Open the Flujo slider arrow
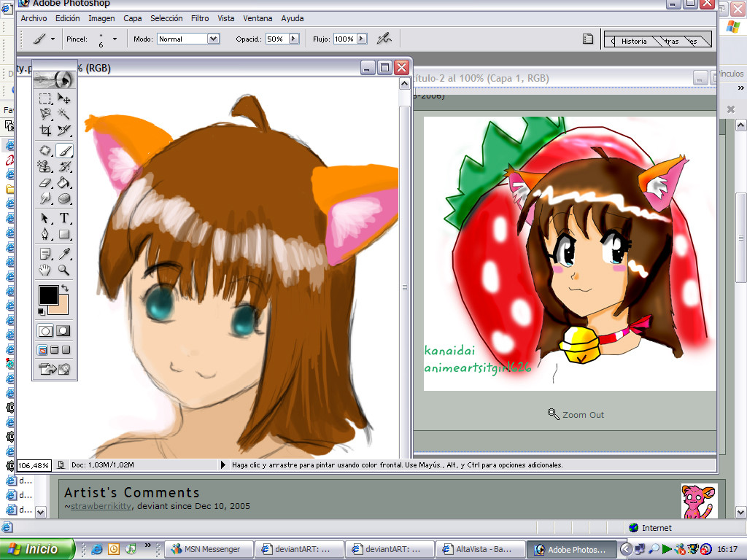 pyautogui.click(x=362, y=39)
